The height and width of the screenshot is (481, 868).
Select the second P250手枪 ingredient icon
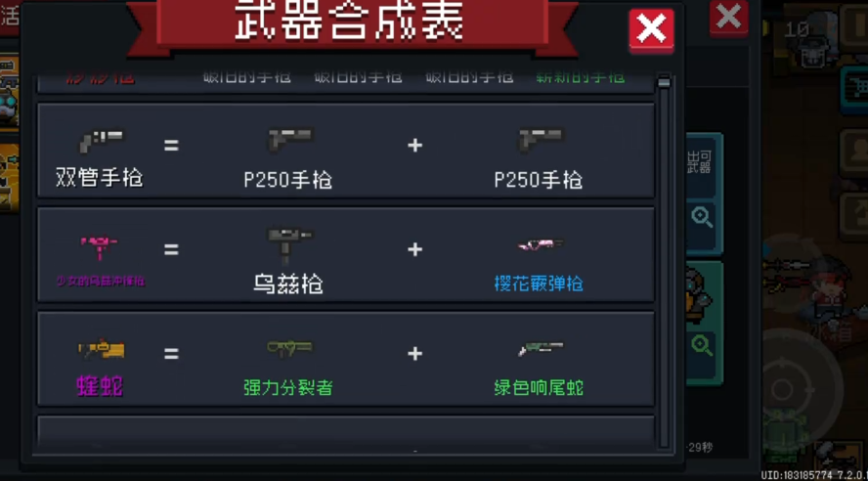click(540, 140)
